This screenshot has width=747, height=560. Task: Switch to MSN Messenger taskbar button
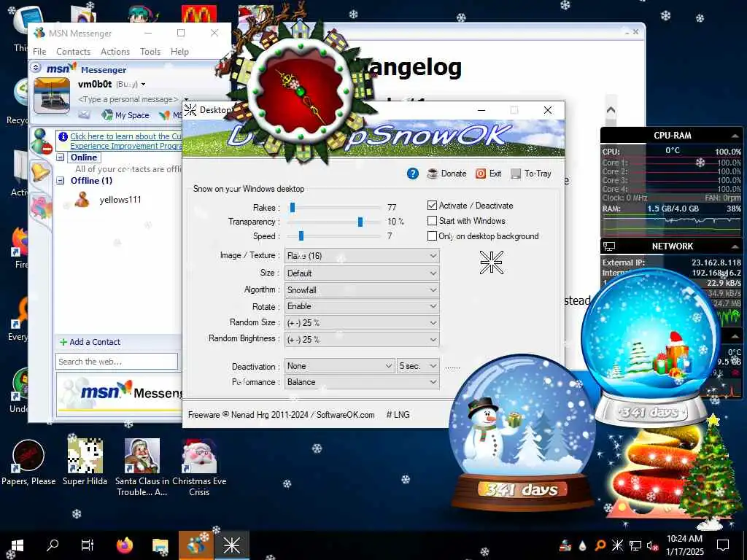coord(196,545)
